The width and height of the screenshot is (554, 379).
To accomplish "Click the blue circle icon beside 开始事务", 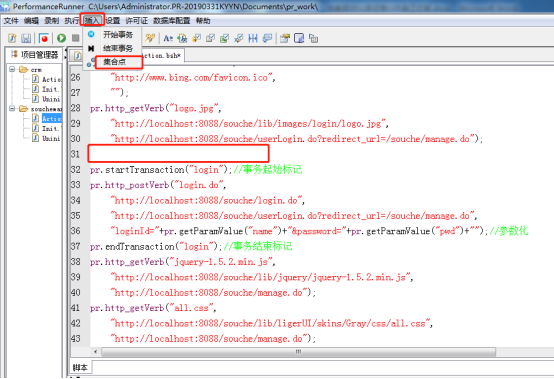I will tap(91, 34).
